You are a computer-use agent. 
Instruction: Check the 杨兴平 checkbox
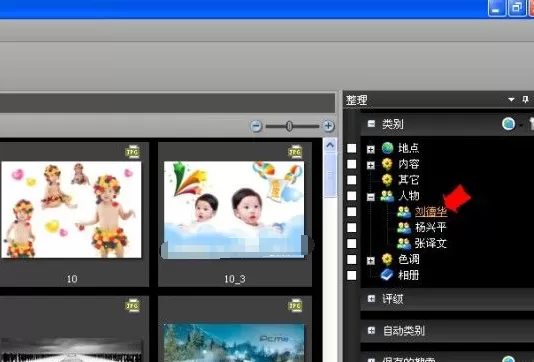point(352,227)
